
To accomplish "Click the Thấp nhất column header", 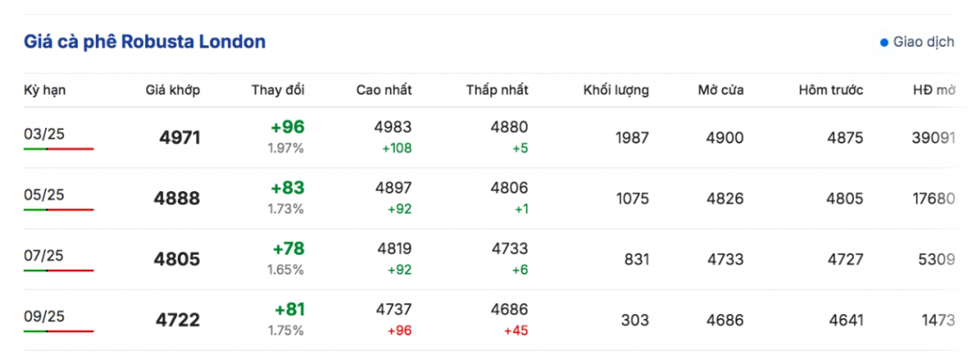I will [497, 90].
